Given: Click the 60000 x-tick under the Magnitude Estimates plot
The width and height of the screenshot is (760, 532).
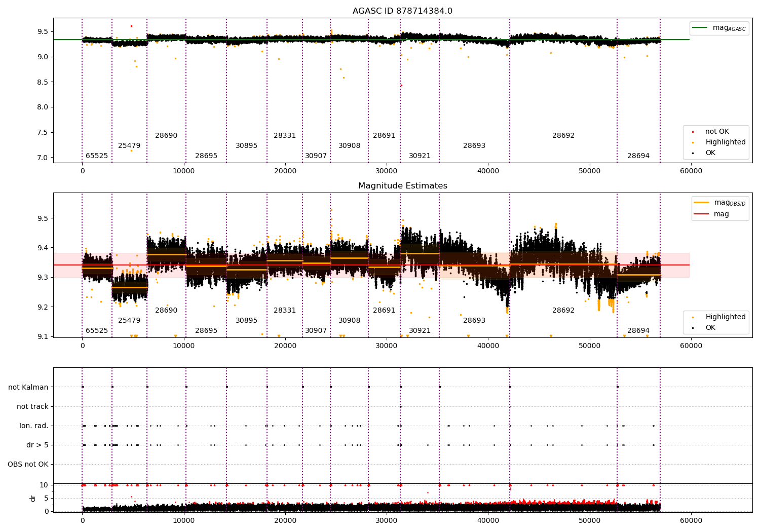Looking at the screenshot, I should (x=691, y=346).
